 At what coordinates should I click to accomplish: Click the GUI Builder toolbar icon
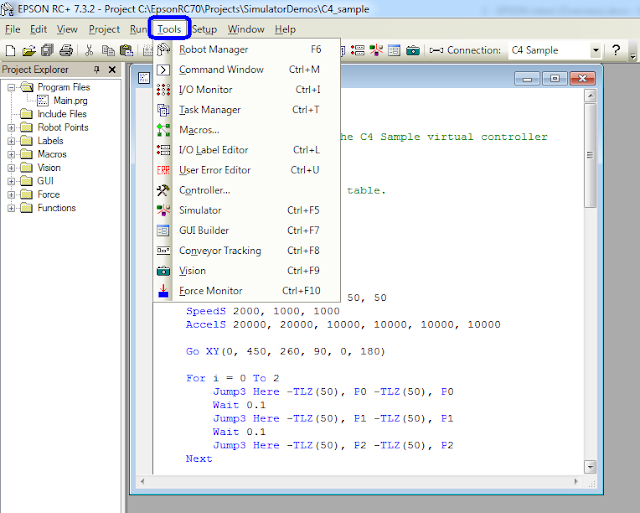[x=394, y=51]
